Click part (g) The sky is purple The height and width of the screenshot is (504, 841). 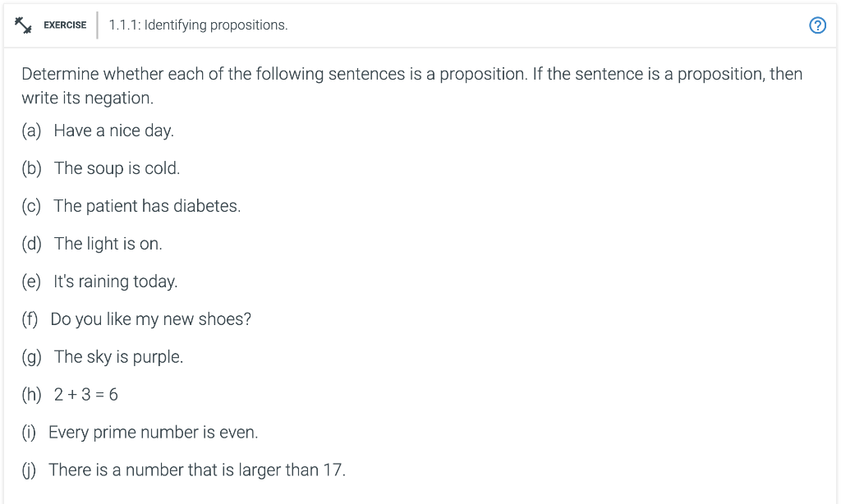point(118,356)
